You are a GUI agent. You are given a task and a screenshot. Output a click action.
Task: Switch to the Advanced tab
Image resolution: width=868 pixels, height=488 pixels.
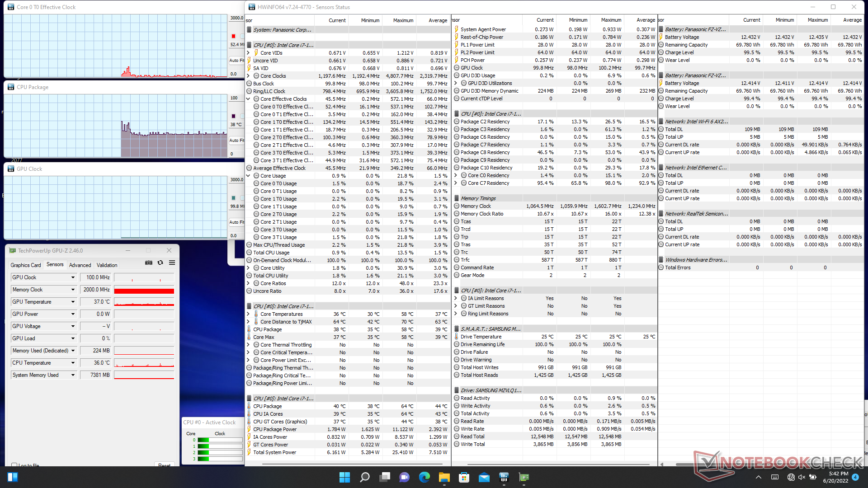click(80, 265)
